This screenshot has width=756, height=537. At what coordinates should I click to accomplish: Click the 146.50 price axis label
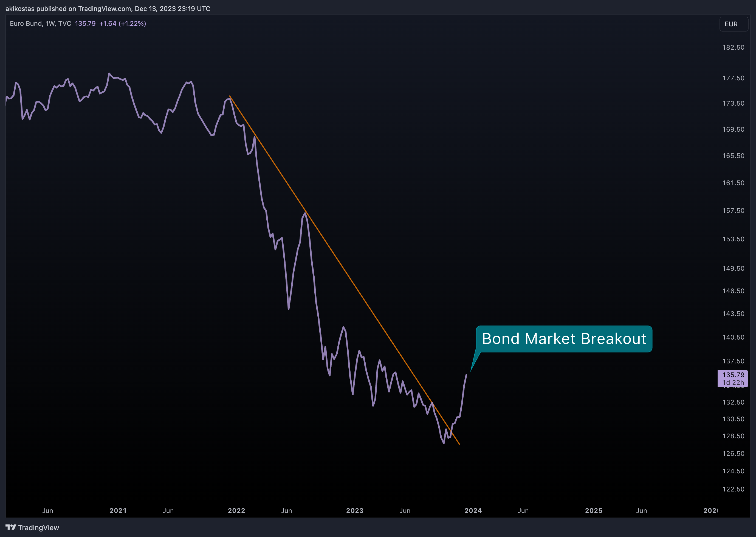tap(733, 291)
